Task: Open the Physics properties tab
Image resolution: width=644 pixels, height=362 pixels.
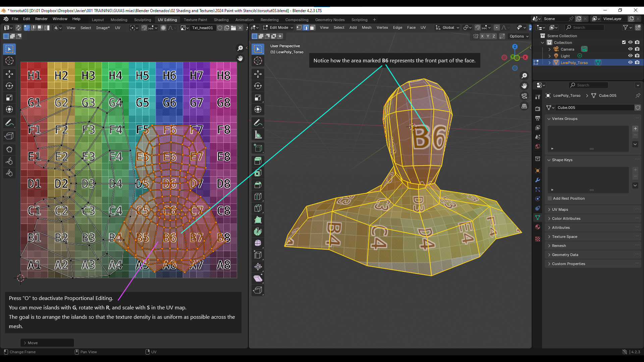Action: (x=538, y=199)
